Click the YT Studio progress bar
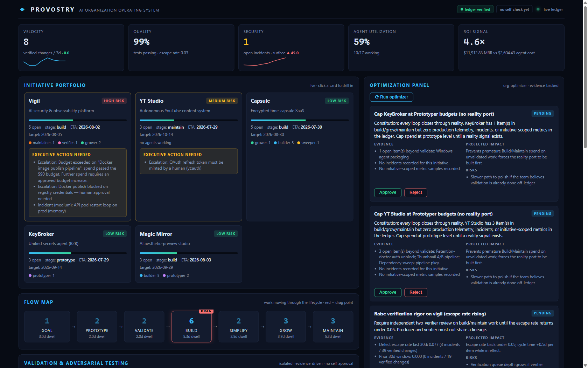The width and height of the screenshot is (588, 368). [189, 120]
